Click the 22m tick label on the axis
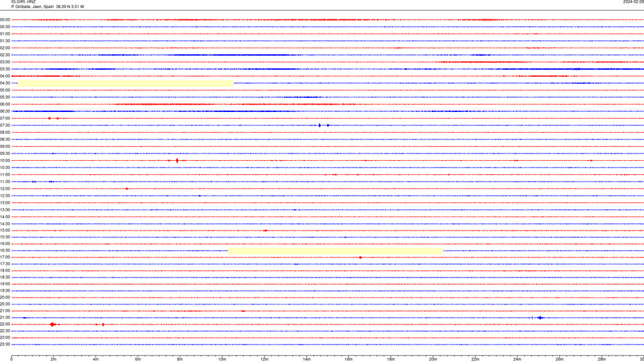Image resolution: width=644 pixels, height=362 pixels. pyautogui.click(x=475, y=359)
